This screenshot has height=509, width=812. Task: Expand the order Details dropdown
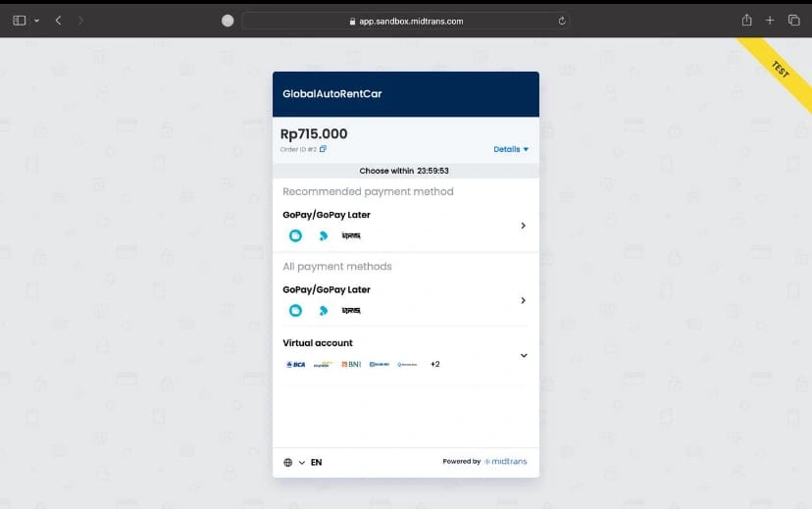click(511, 149)
